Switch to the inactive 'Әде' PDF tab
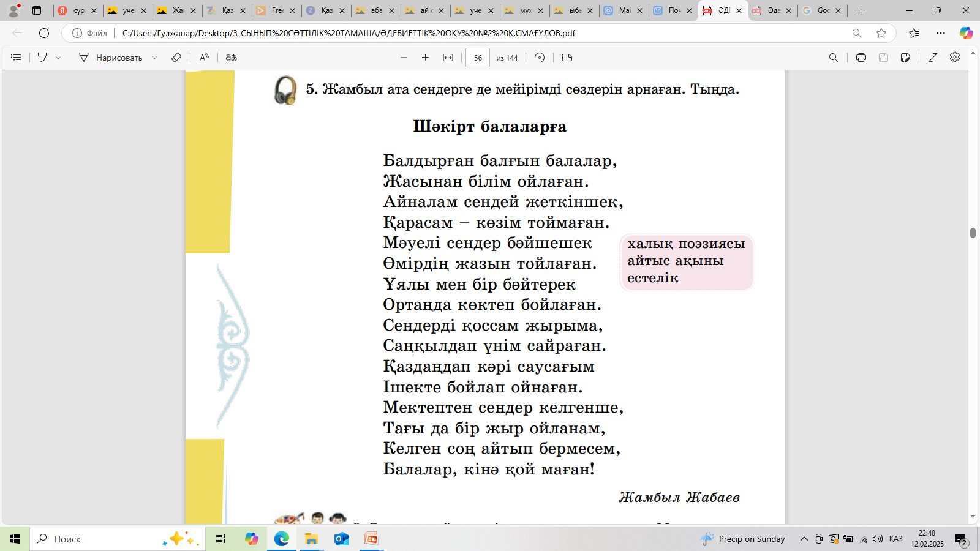The height and width of the screenshot is (551, 980). 772,10
